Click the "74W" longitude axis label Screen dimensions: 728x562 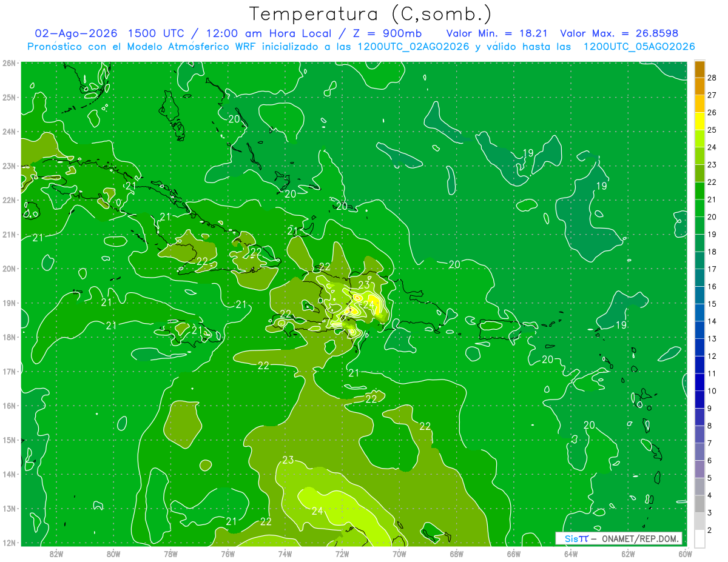(x=285, y=554)
